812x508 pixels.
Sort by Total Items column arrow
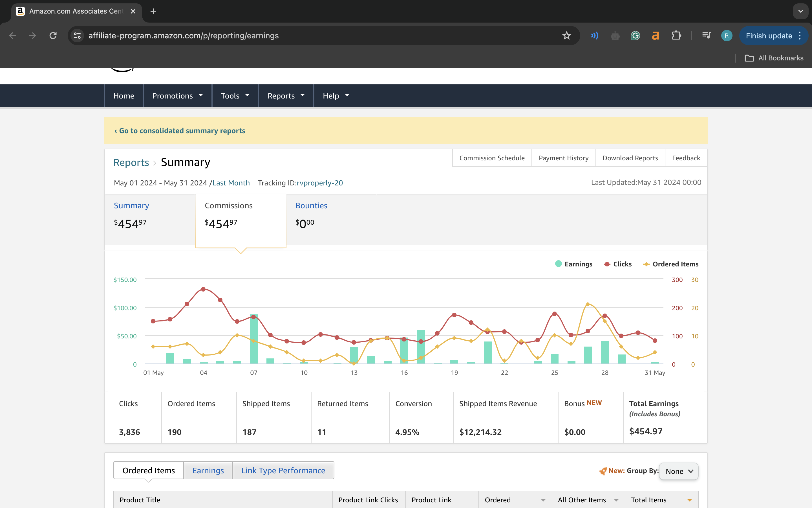pos(690,500)
